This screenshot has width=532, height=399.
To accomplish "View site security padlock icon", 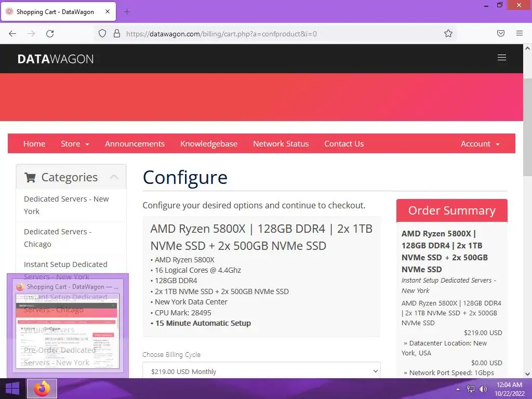I will [x=117, y=34].
